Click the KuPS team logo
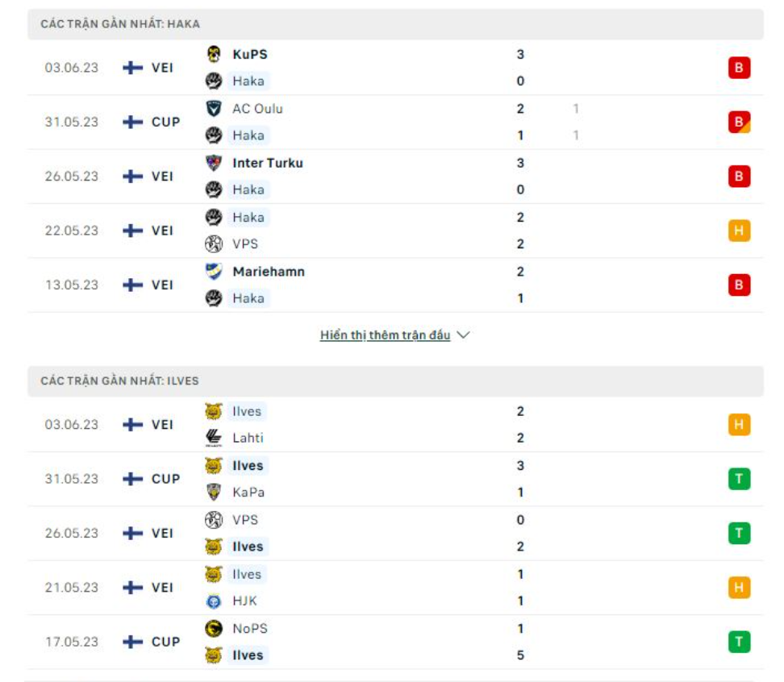This screenshot has width=784, height=682. click(214, 54)
